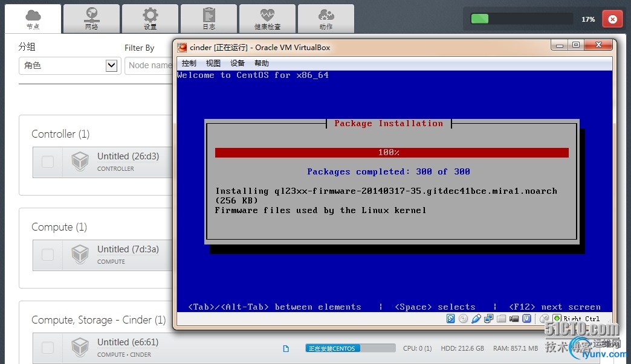Check the Untitled (e6:61) cinder node

tap(48, 348)
